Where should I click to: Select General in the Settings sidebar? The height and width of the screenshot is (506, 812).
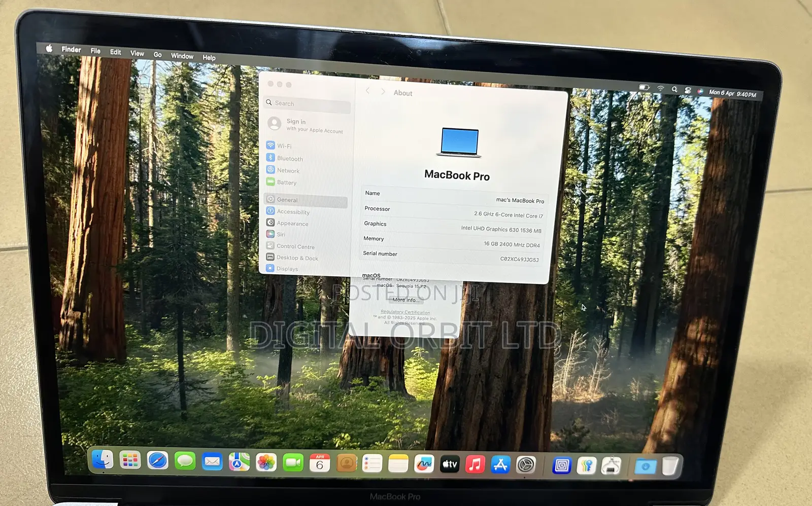pos(306,200)
